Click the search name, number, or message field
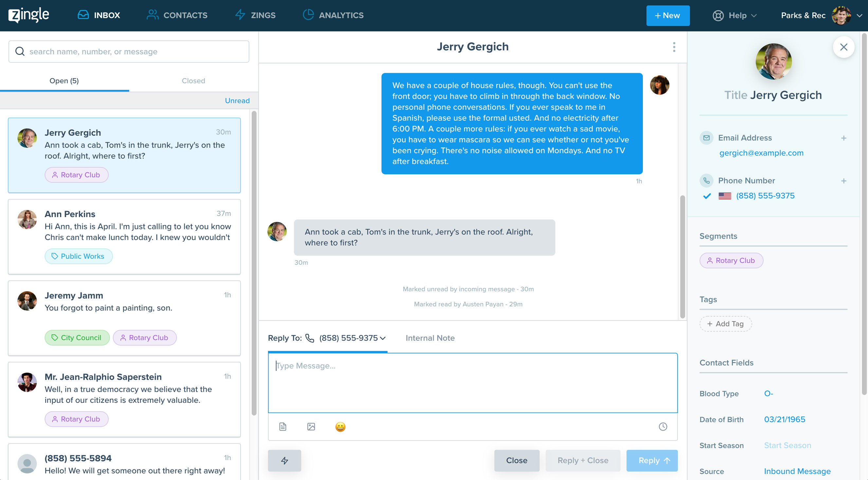 pos(129,52)
